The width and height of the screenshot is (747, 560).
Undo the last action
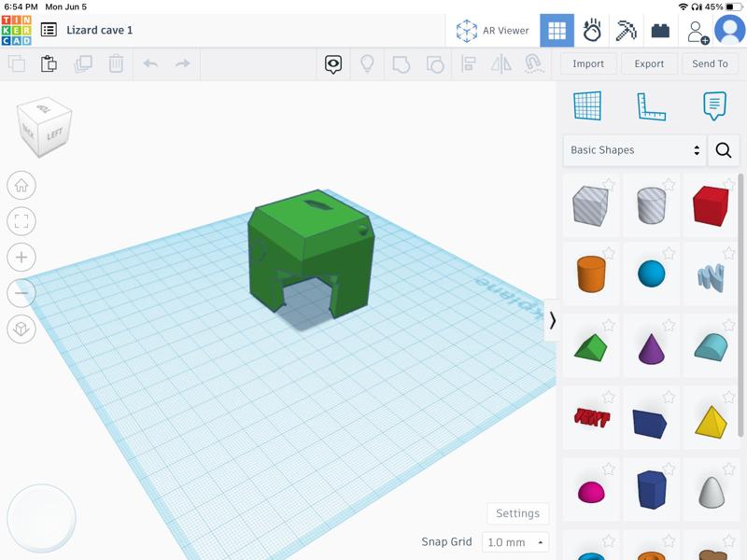pyautogui.click(x=150, y=63)
